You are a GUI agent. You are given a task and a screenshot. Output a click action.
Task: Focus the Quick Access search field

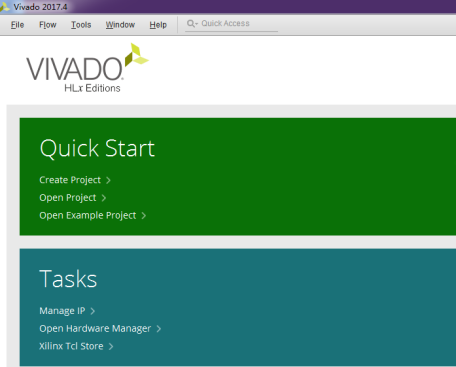(231, 24)
